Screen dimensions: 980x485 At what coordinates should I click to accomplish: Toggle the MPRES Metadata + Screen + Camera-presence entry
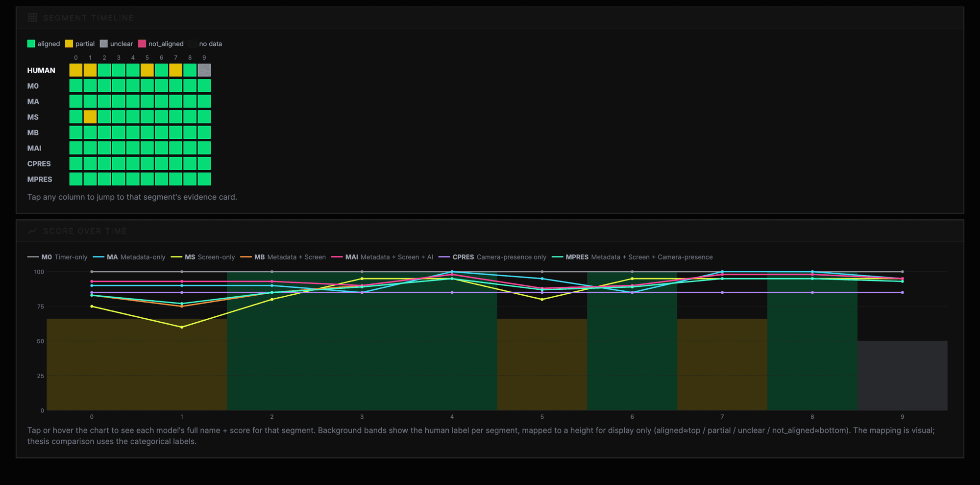click(632, 257)
